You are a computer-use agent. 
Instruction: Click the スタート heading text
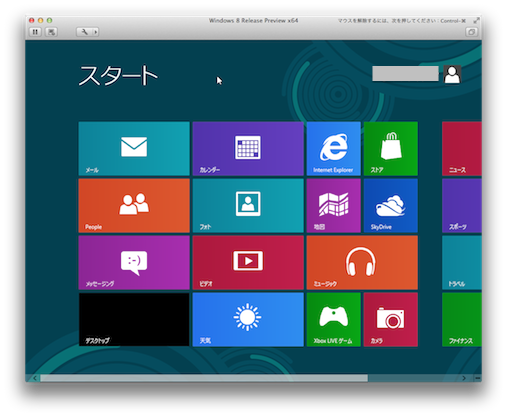(x=118, y=76)
